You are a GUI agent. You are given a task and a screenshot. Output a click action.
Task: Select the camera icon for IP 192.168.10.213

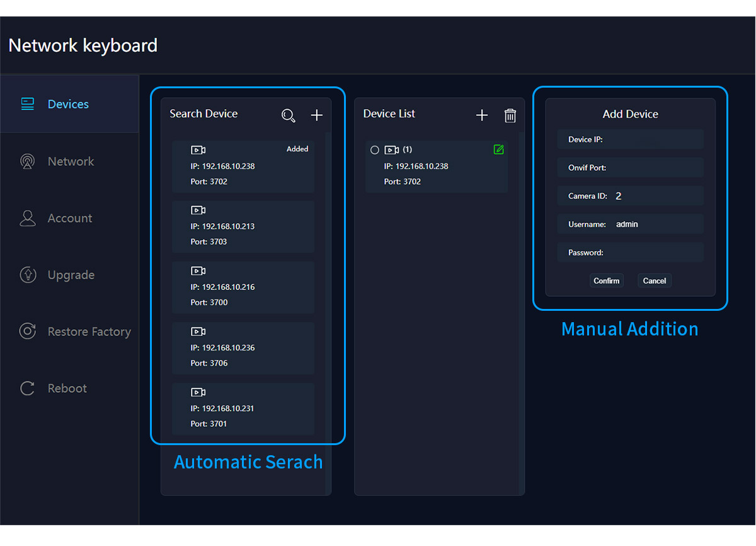coord(198,210)
